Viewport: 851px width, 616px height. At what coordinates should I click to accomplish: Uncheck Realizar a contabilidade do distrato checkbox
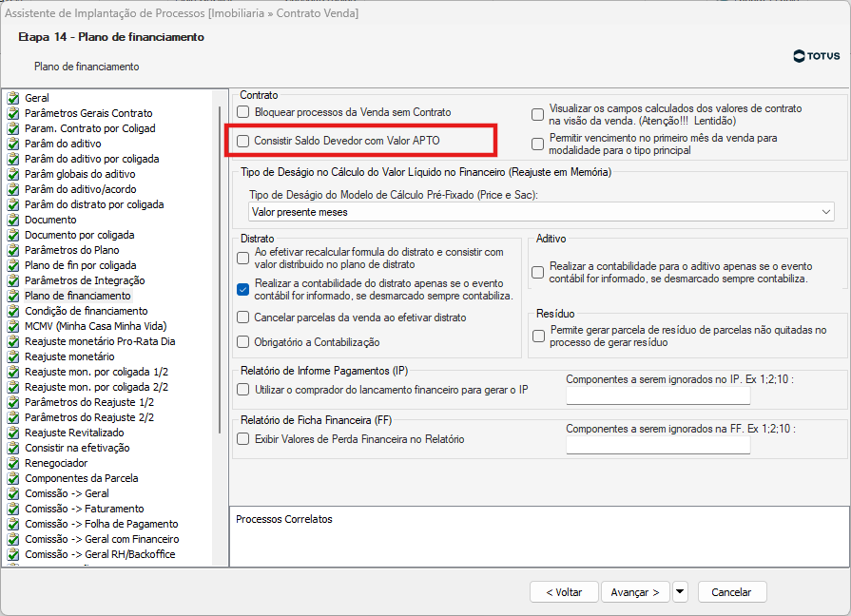(x=243, y=289)
